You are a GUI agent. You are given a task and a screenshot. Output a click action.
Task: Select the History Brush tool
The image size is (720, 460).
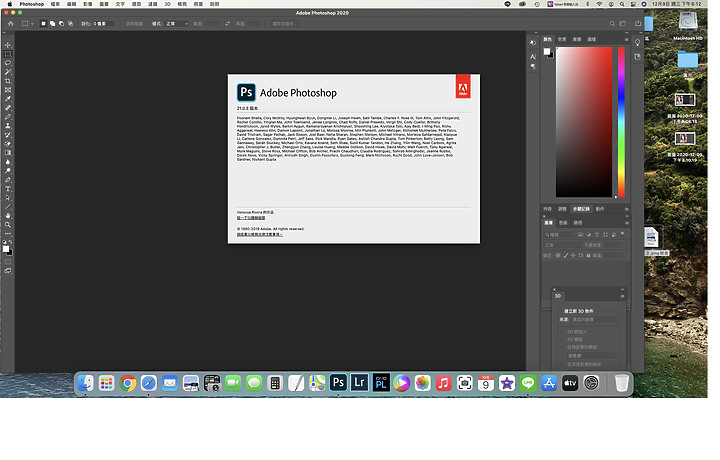pyautogui.click(x=8, y=135)
